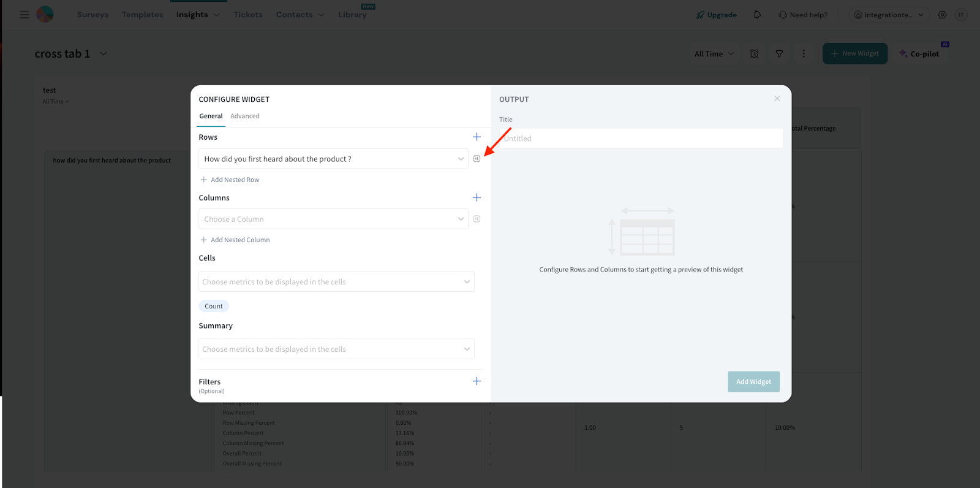Add a filter using the Filters plus icon

[477, 381]
